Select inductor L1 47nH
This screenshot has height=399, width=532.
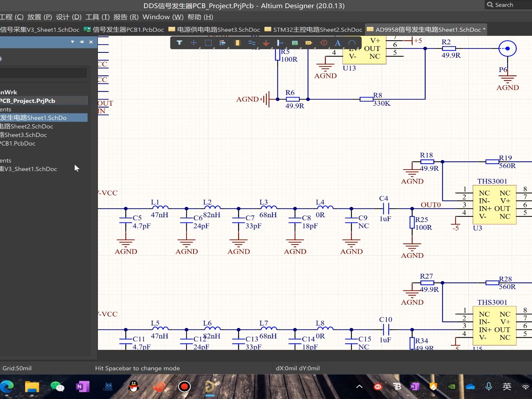click(160, 207)
